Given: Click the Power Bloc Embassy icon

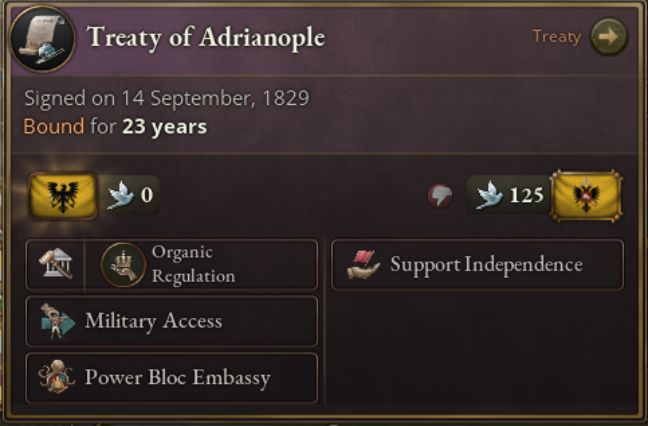Looking at the screenshot, I should pyautogui.click(x=56, y=377).
